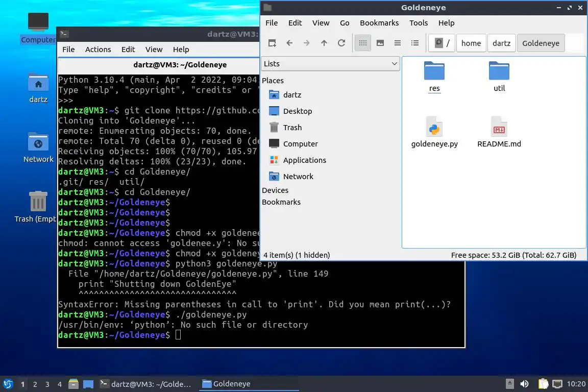Open Help menu in the file manager
The image size is (588, 392).
coord(446,23)
